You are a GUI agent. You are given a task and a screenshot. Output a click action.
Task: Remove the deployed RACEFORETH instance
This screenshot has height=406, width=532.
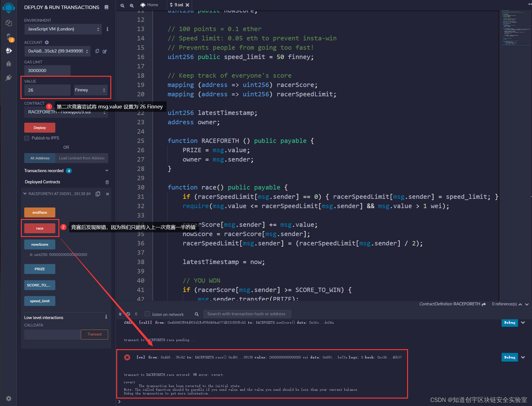(108, 194)
